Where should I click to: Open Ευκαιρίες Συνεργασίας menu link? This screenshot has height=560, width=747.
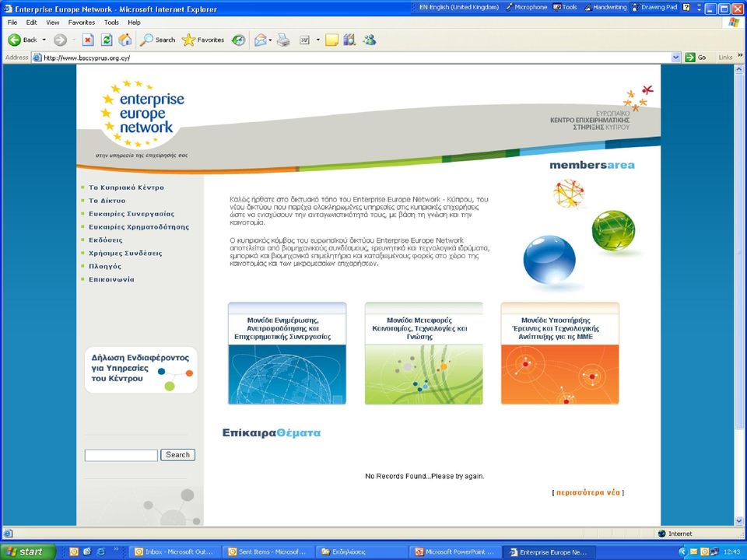[x=132, y=215]
